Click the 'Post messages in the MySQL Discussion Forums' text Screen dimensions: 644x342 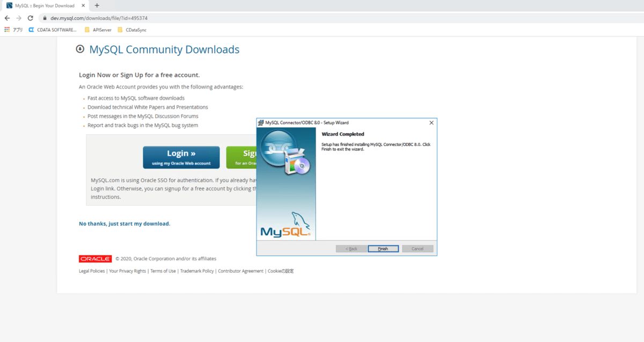coord(143,116)
